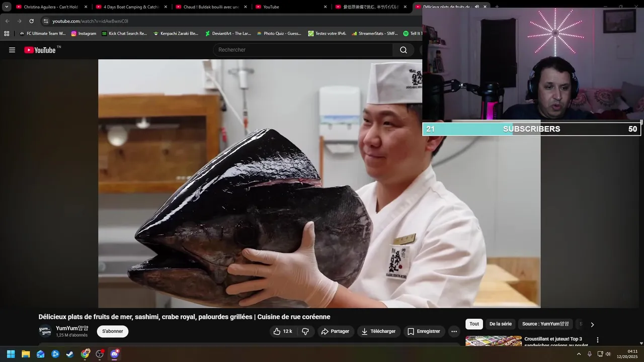This screenshot has width=644, height=362.
Task: Select the Tout filter chip
Action: 474,324
